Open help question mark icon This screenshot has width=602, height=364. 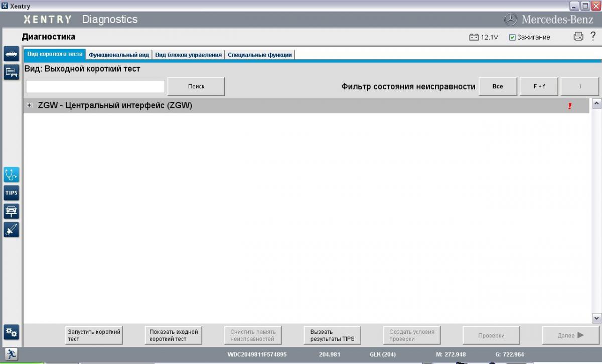593,36
